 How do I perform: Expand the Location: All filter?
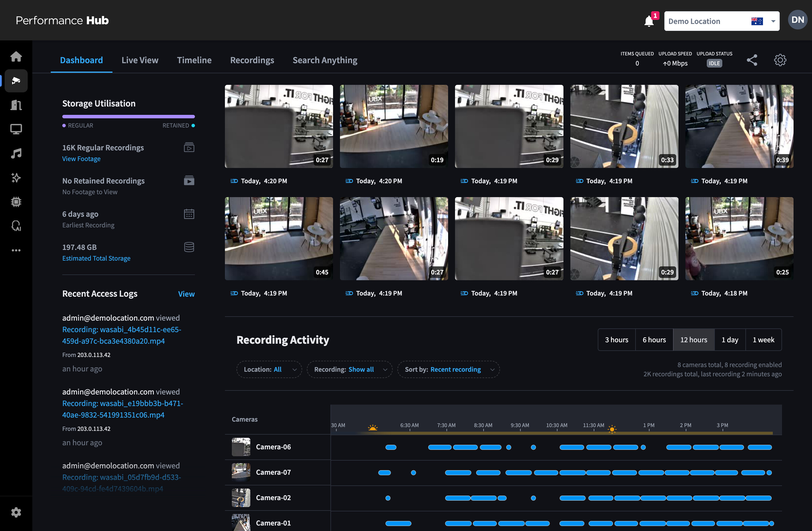[269, 369]
